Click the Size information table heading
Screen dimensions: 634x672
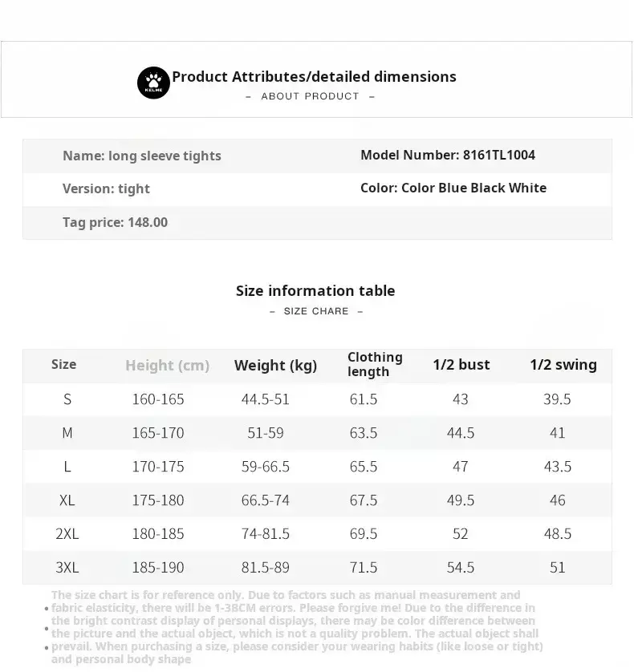click(x=315, y=290)
